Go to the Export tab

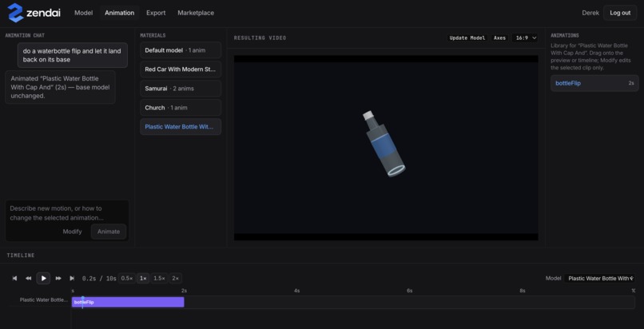click(x=156, y=13)
